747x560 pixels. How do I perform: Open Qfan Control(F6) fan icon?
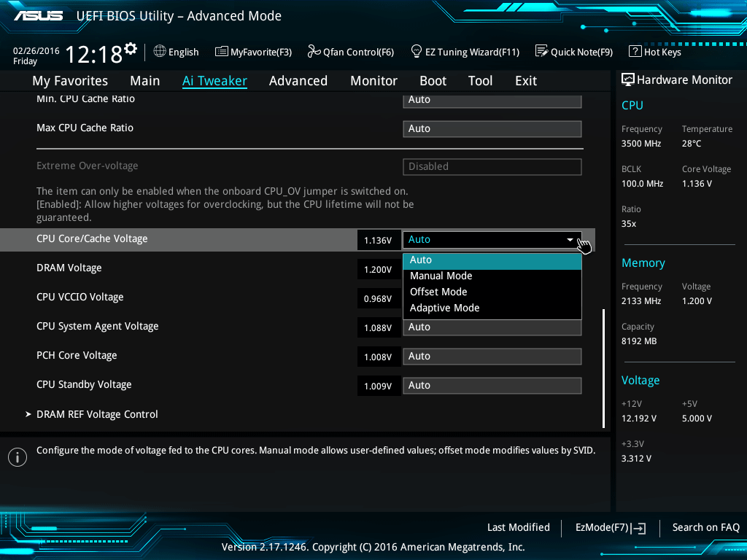coord(314,52)
